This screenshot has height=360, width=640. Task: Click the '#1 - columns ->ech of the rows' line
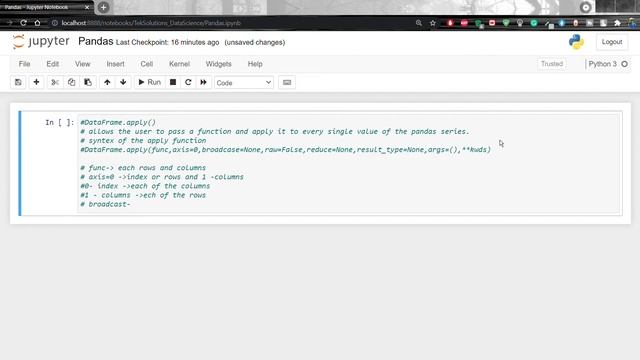click(143, 195)
